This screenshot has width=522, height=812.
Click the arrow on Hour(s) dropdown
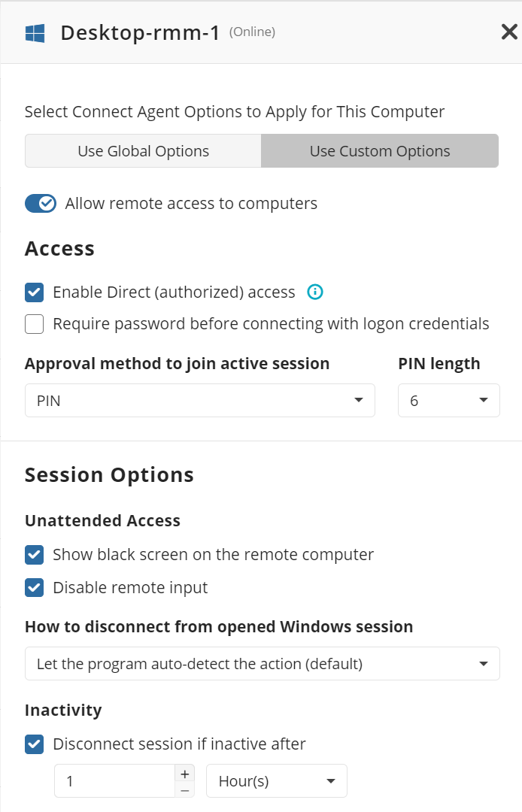point(331,780)
